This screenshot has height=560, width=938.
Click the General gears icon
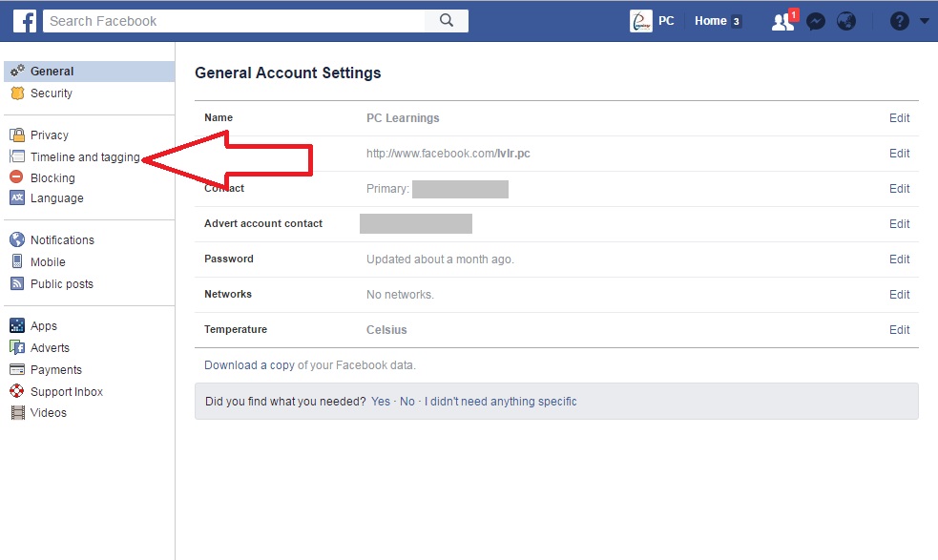[17, 71]
